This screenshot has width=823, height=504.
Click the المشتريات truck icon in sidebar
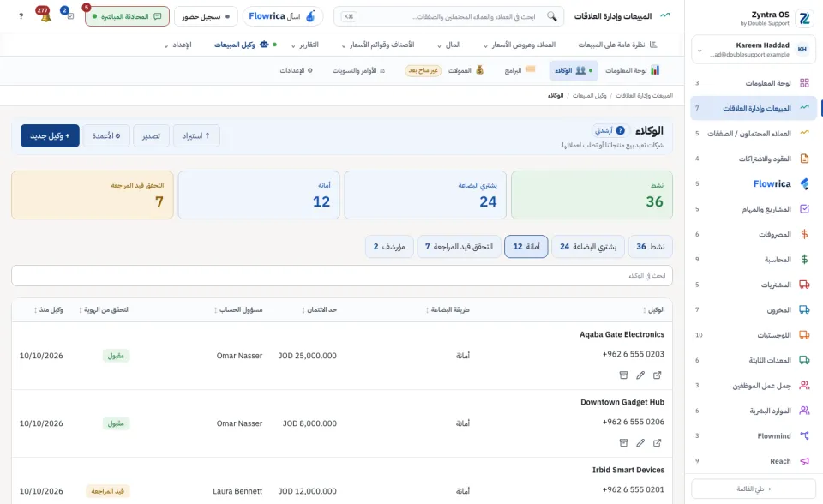804,285
